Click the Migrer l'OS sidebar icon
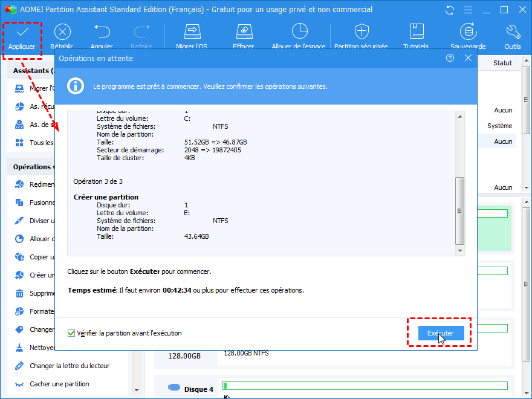This screenshot has width=532, height=399. (x=19, y=88)
